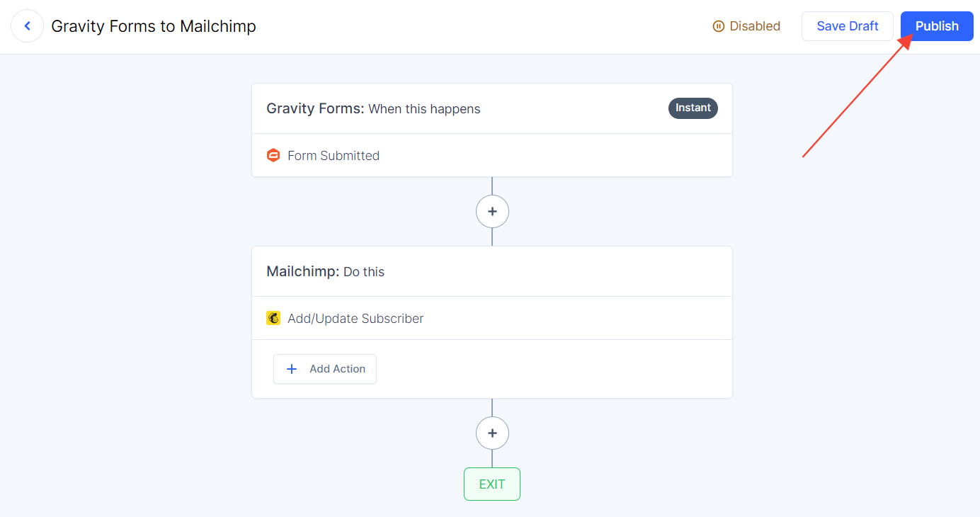Screen dimensions: 980x517
Task: Click the Instant badge on the trigger
Action: (x=693, y=108)
